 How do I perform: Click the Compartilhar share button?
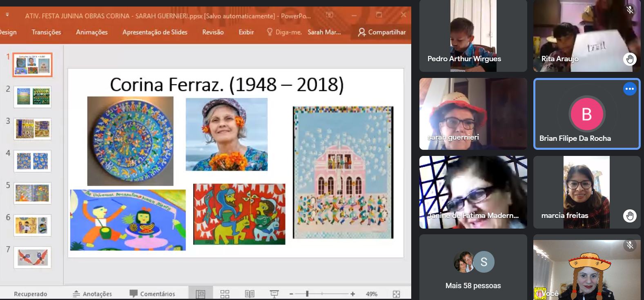click(382, 32)
